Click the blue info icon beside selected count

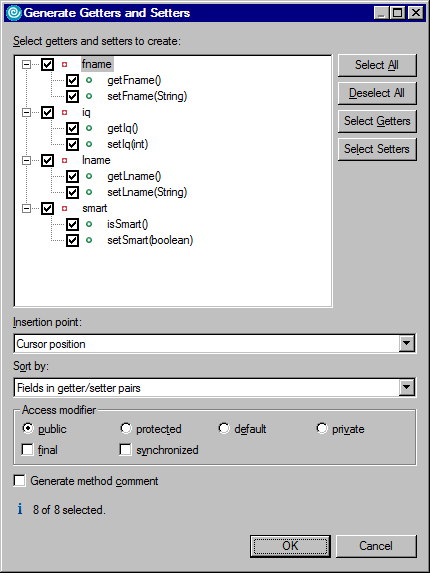pos(20,509)
